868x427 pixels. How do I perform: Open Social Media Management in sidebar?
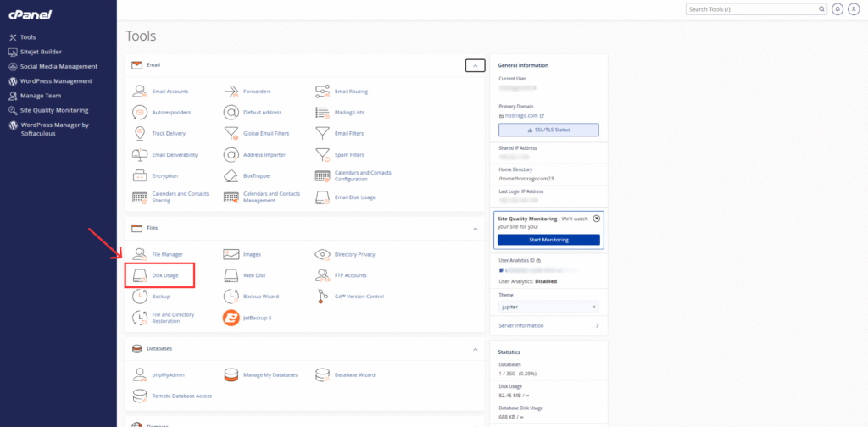click(x=53, y=66)
